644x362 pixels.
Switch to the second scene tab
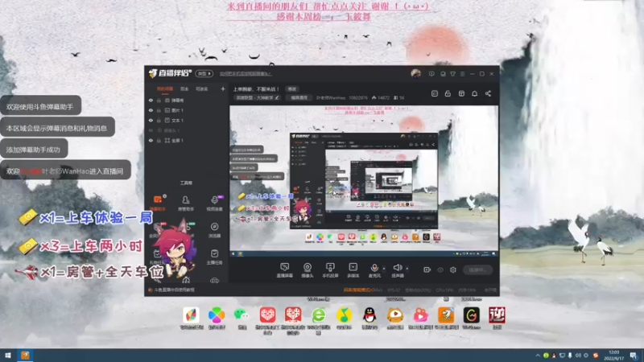coord(184,88)
